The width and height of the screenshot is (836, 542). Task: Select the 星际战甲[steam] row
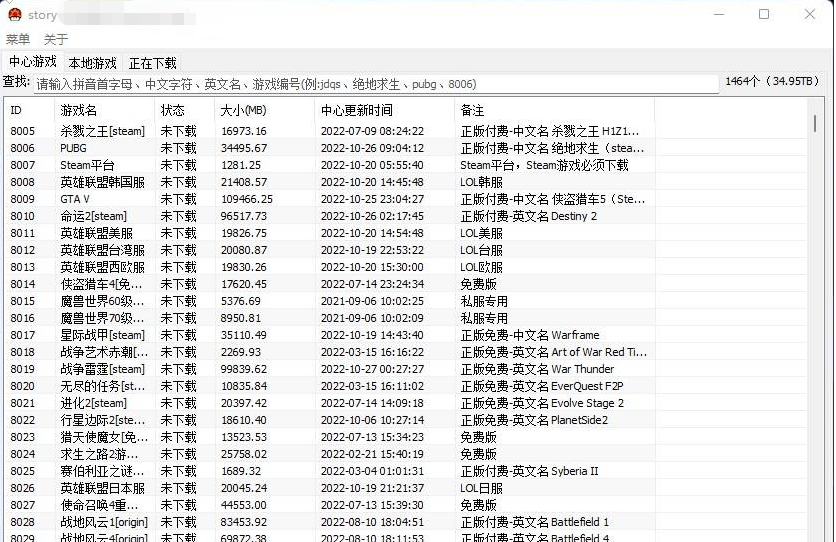coord(405,335)
